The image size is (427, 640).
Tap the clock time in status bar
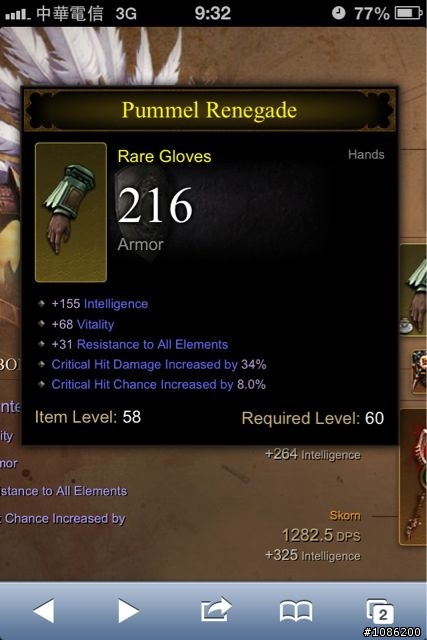[212, 13]
